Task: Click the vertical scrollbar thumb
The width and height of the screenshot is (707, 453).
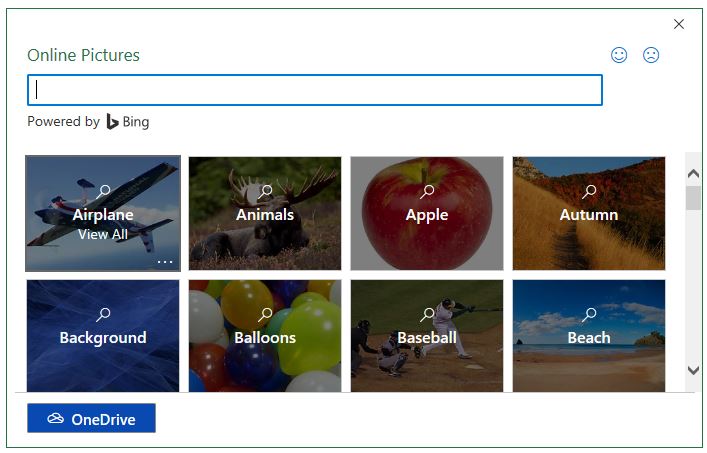Action: click(693, 198)
